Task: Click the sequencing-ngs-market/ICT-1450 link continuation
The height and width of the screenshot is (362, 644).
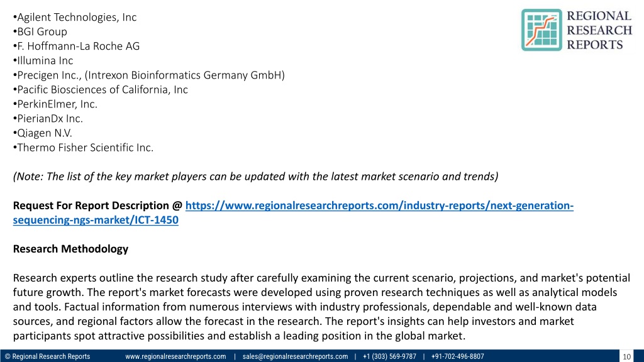Action: [x=96, y=220]
